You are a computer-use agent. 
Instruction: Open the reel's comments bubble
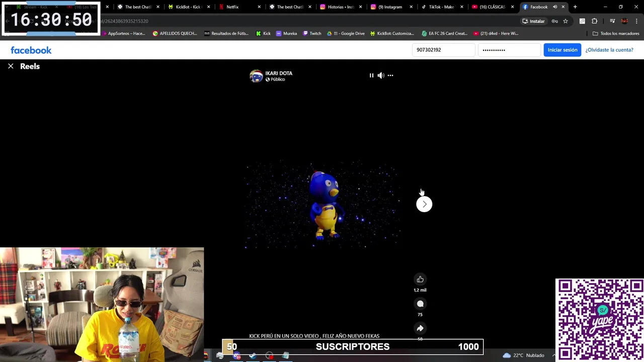420,304
